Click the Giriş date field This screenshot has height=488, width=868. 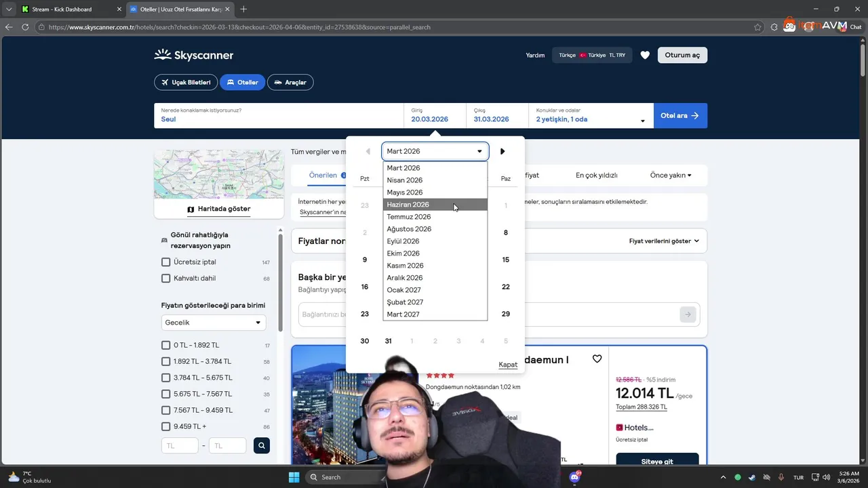pos(435,116)
